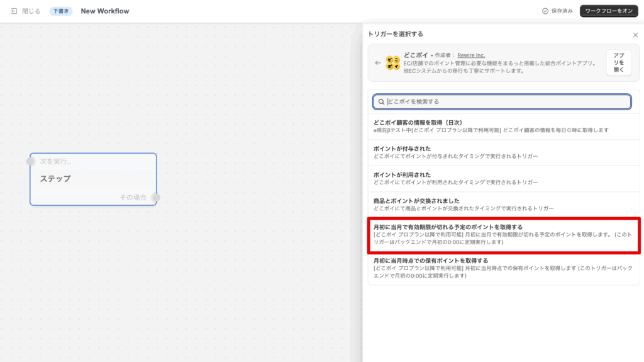Select 月初に当月で有効期限が切れる予定のポイント trigger

(x=503, y=234)
